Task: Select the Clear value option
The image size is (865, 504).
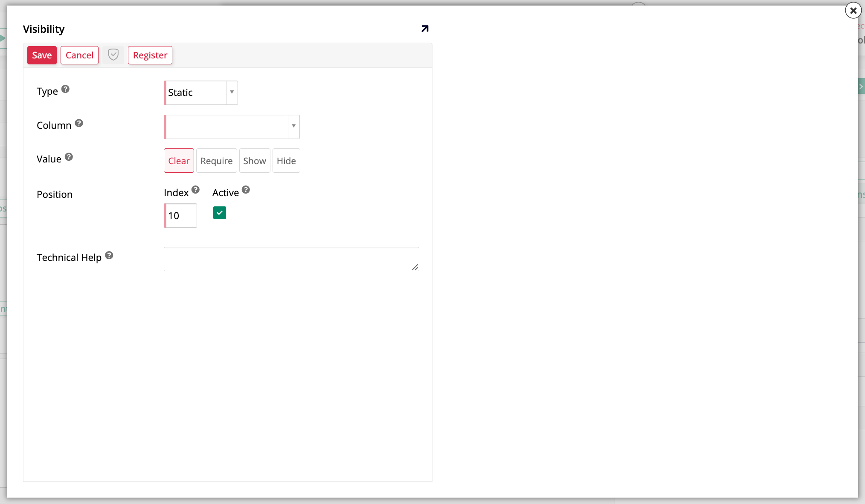Action: coord(179,161)
